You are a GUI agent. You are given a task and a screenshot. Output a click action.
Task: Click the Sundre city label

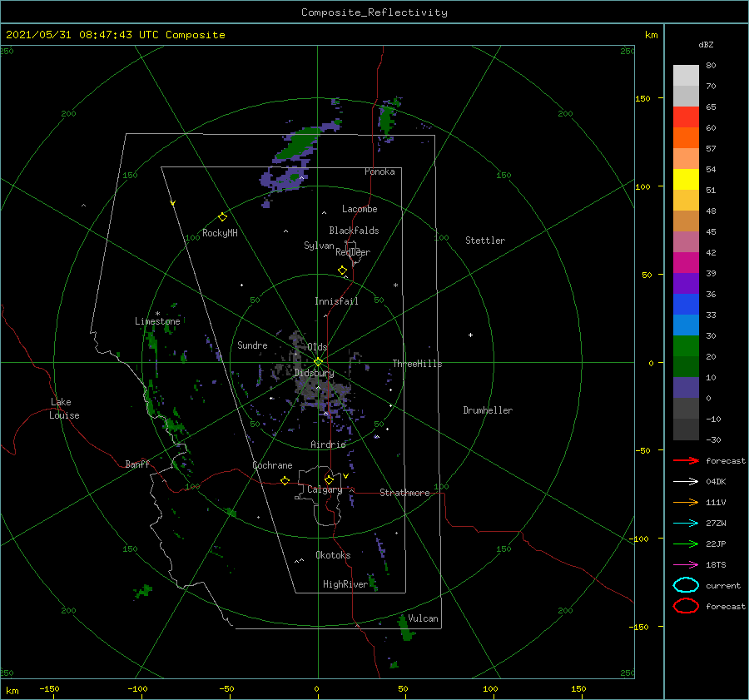[252, 345]
